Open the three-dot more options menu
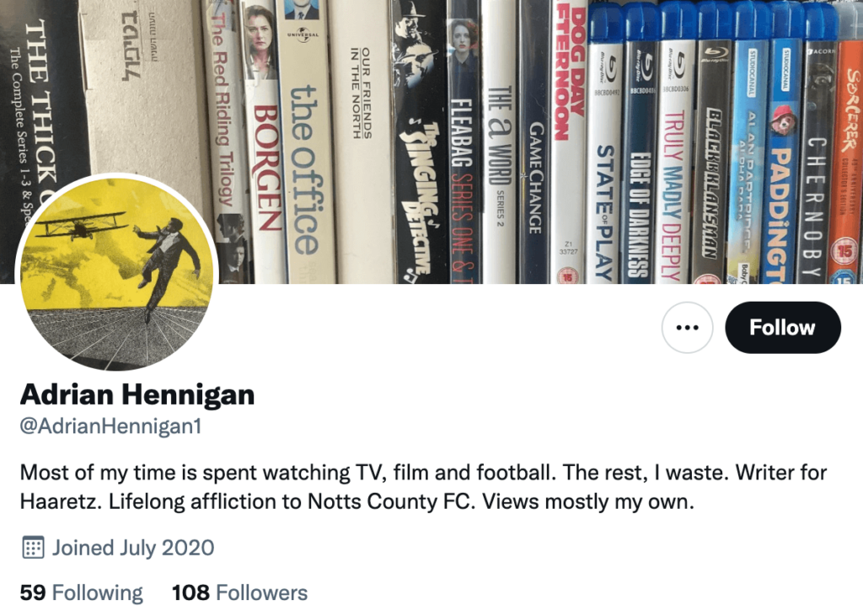 point(687,327)
